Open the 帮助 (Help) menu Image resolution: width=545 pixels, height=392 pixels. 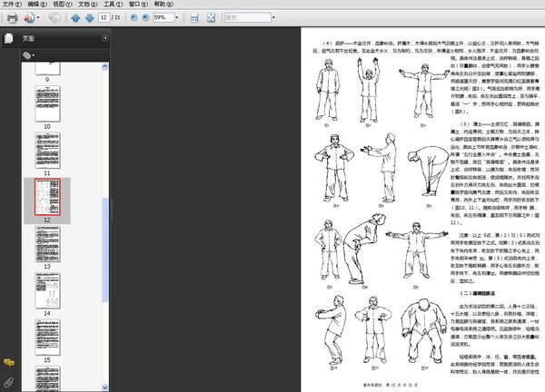[x=161, y=5]
